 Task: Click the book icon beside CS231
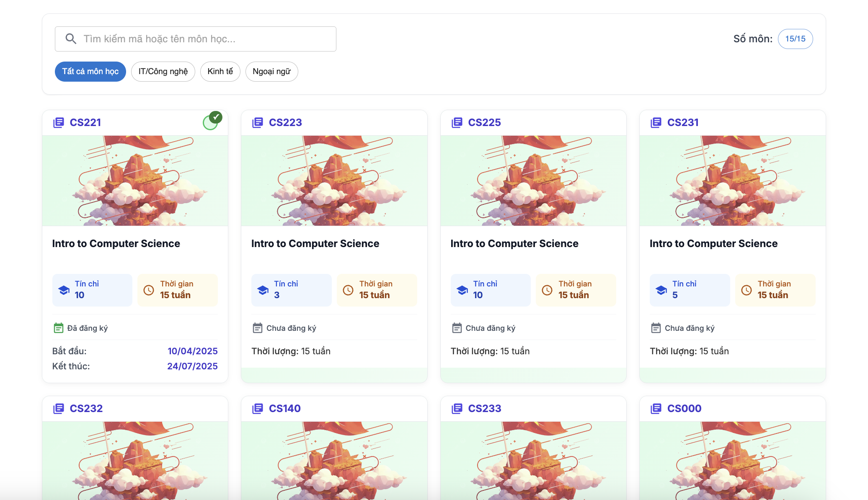656,123
